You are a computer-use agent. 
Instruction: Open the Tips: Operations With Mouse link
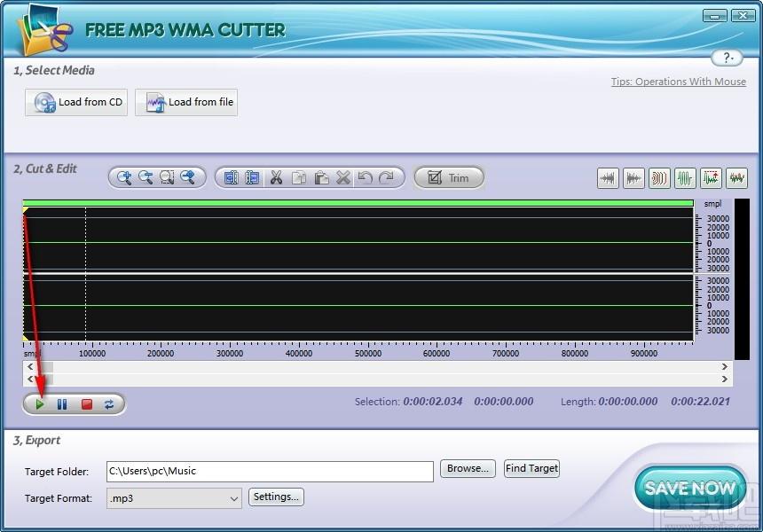coord(679,82)
